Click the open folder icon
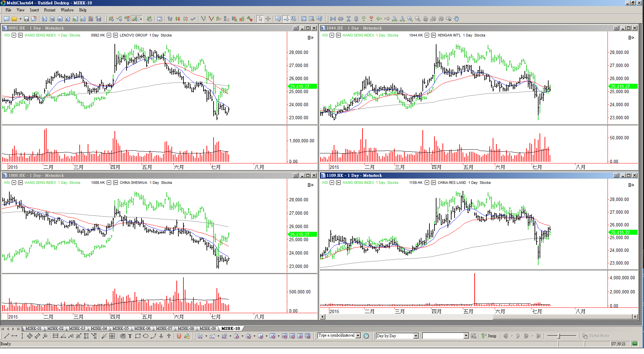Image resolution: width=644 pixels, height=354 pixels. pyautogui.click(x=14, y=19)
